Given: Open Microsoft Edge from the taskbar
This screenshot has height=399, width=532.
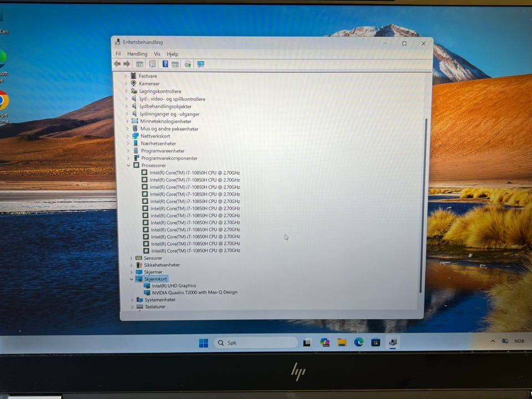Looking at the screenshot, I should (359, 342).
